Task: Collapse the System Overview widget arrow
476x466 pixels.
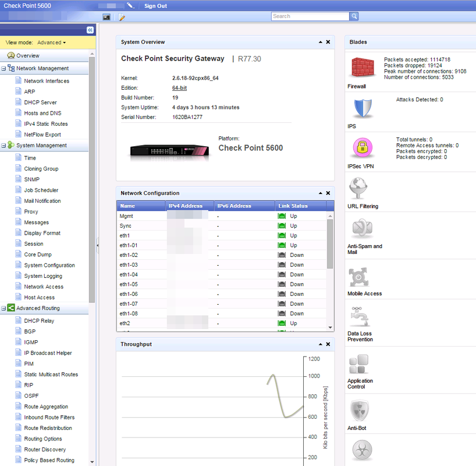Action: tap(320, 42)
